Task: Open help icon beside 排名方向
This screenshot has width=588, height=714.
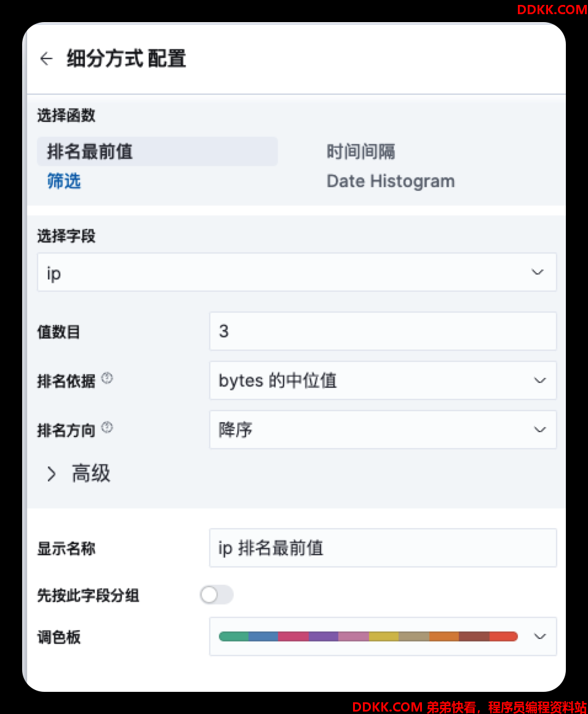Action: (x=107, y=427)
